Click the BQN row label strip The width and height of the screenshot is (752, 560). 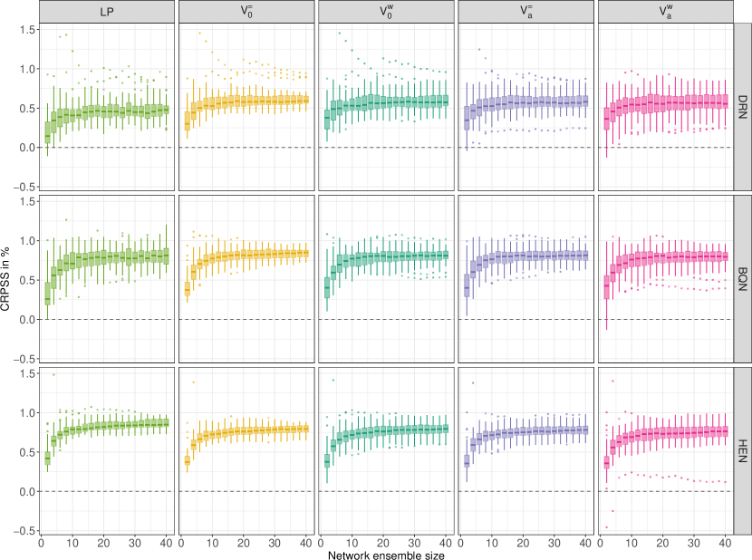(743, 279)
